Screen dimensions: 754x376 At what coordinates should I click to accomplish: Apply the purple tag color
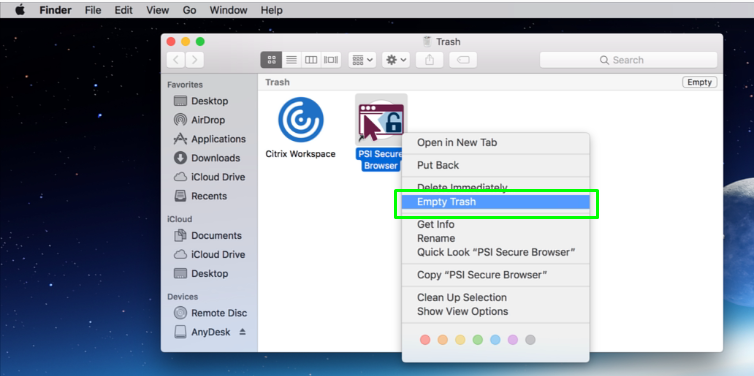tap(513, 340)
